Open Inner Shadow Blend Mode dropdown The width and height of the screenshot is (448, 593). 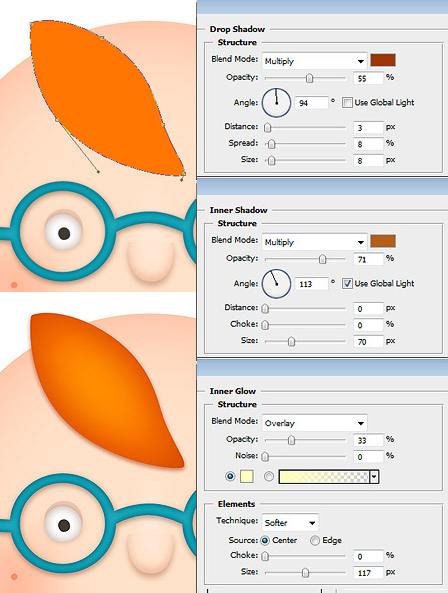tap(314, 242)
